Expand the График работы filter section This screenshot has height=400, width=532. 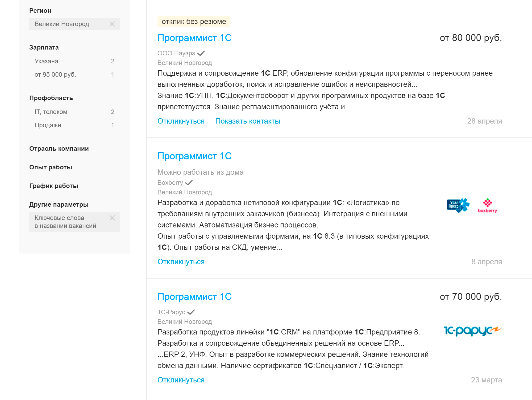54,186
